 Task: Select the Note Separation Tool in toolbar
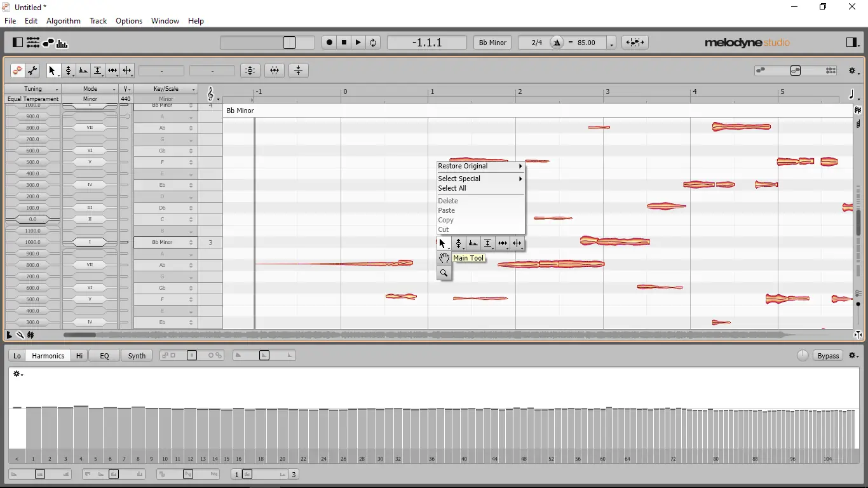(127, 71)
